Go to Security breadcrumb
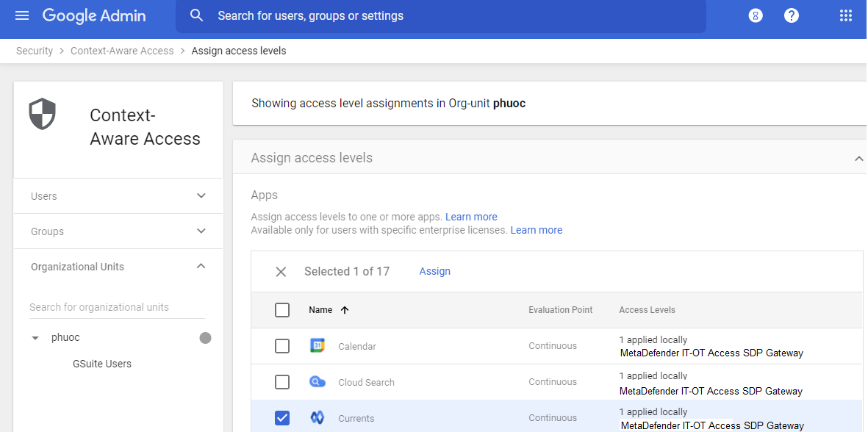This screenshot has height=432, width=868. (x=35, y=51)
